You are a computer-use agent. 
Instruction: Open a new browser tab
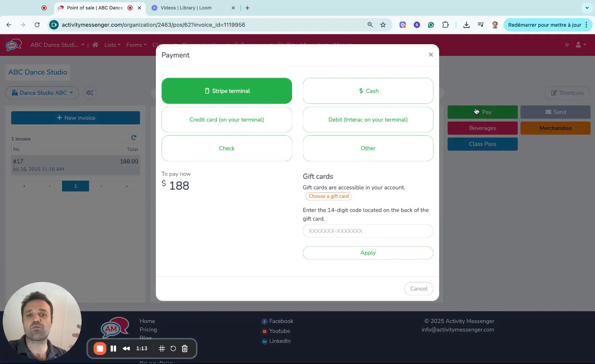click(248, 8)
